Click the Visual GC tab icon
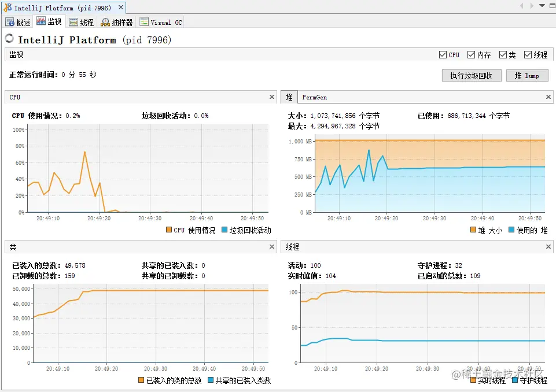 click(x=144, y=22)
